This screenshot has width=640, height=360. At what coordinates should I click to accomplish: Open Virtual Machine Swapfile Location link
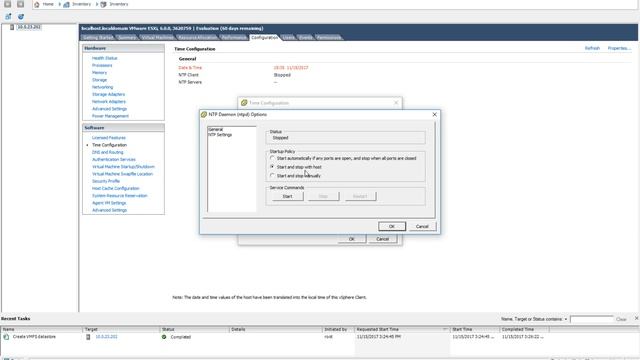tap(122, 174)
